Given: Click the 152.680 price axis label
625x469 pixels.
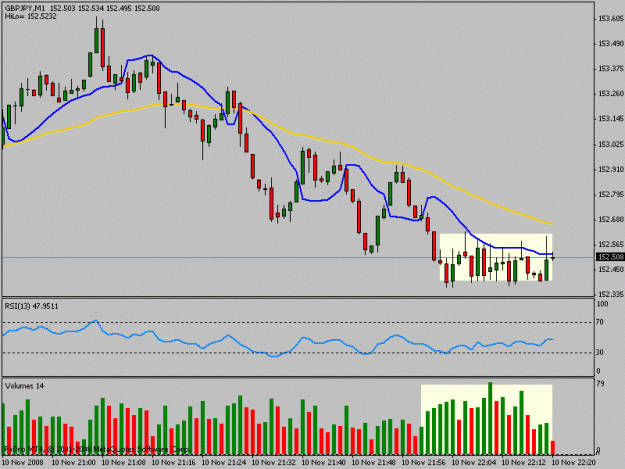Looking at the screenshot, I should click(611, 220).
